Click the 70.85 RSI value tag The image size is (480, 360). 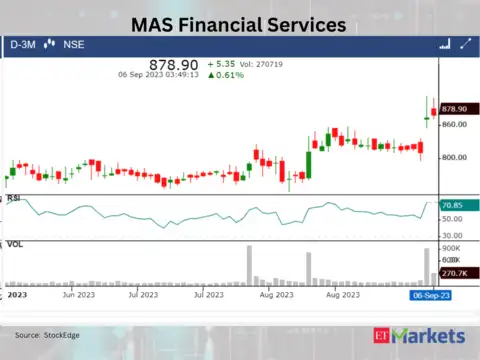tap(460, 205)
